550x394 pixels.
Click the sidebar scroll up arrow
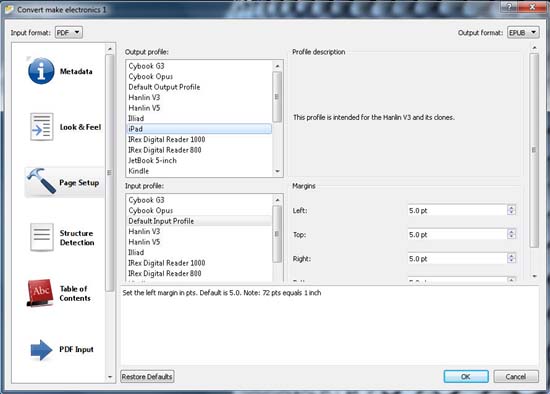pyautogui.click(x=110, y=49)
